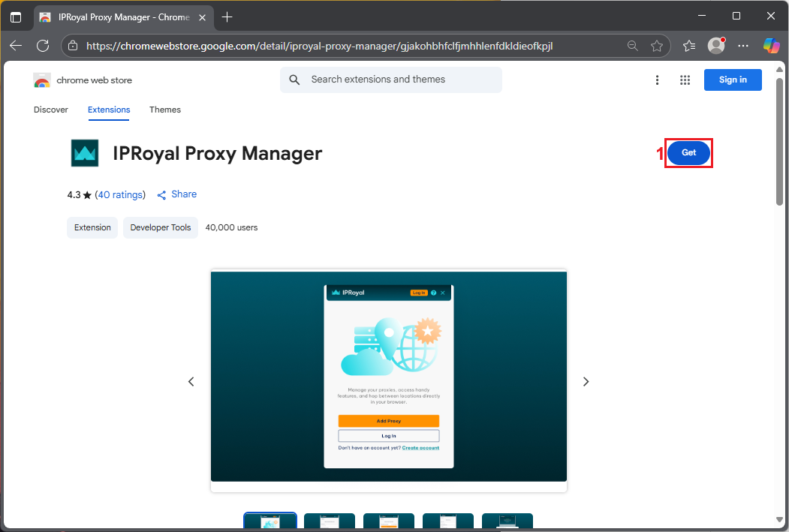Click the IPRoyal extension crown icon
The width and height of the screenshot is (789, 532).
click(x=85, y=153)
